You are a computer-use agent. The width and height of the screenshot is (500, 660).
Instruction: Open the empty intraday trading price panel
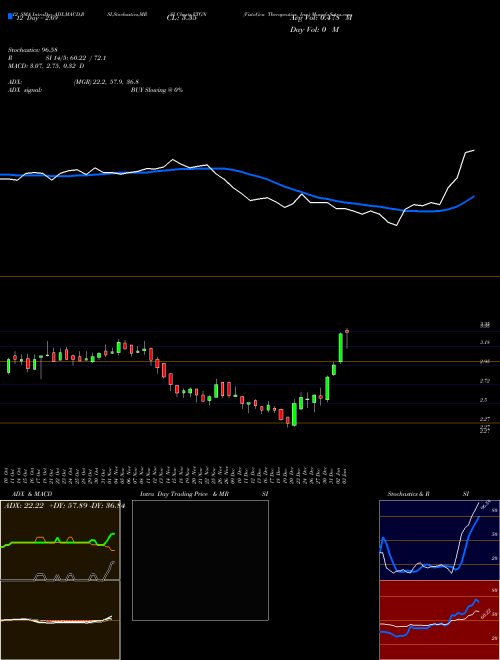200,560
